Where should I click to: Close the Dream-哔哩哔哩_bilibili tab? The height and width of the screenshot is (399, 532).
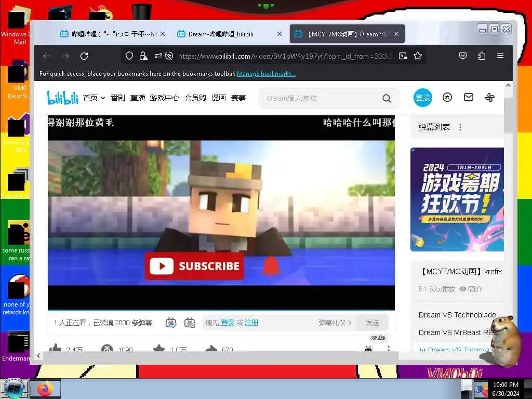pos(279,34)
